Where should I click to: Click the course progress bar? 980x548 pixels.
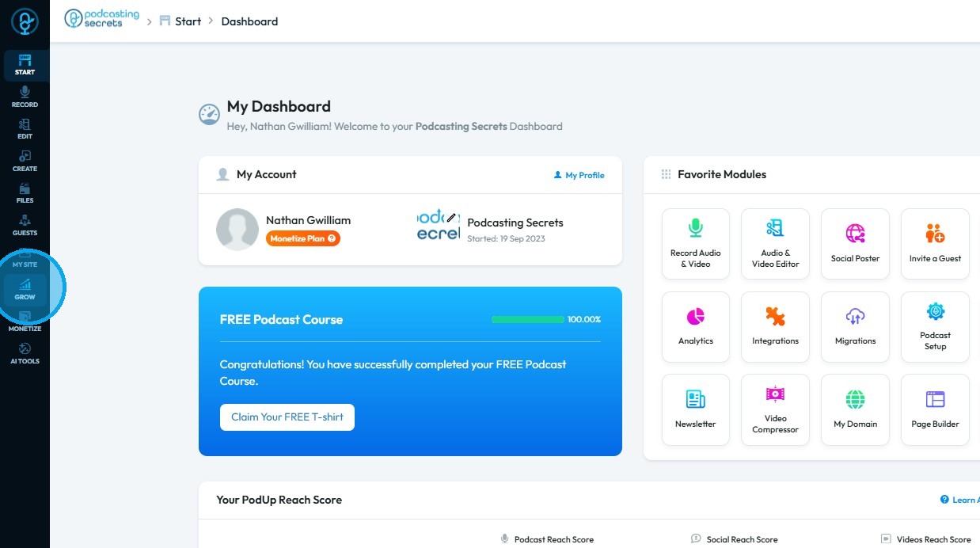pyautogui.click(x=527, y=320)
